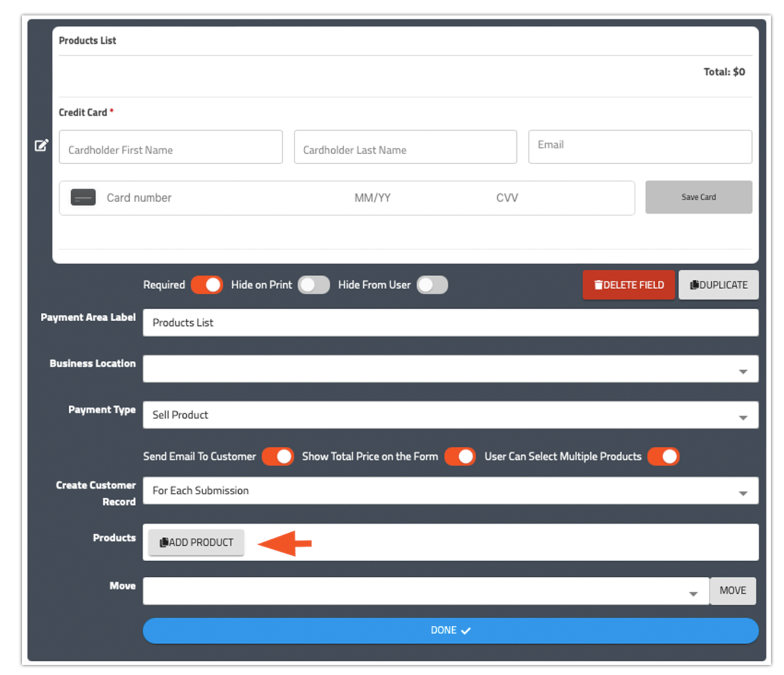Expand the Create Customer Record dropdown

tap(450, 491)
